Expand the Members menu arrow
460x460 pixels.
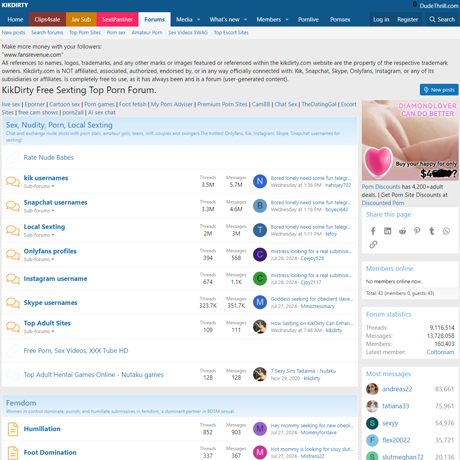[x=287, y=20]
